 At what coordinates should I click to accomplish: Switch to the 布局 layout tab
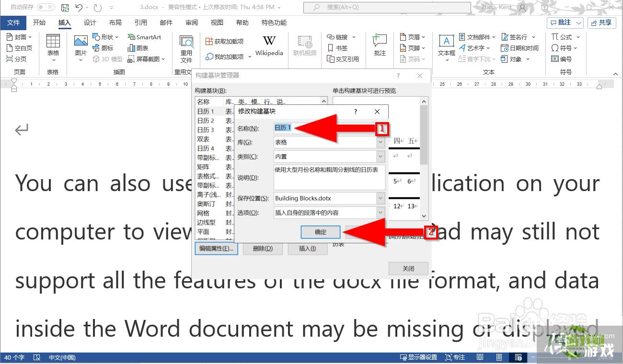click(x=115, y=23)
